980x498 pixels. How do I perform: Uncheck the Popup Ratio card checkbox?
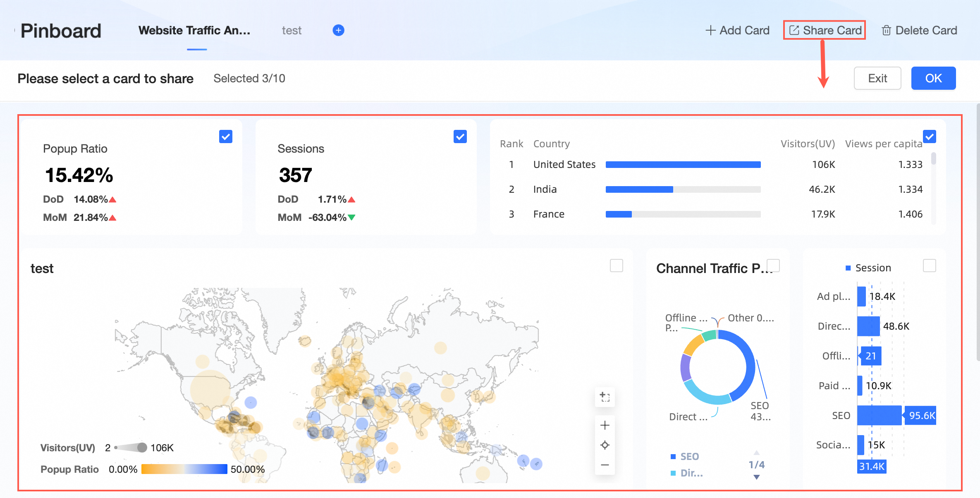226,136
